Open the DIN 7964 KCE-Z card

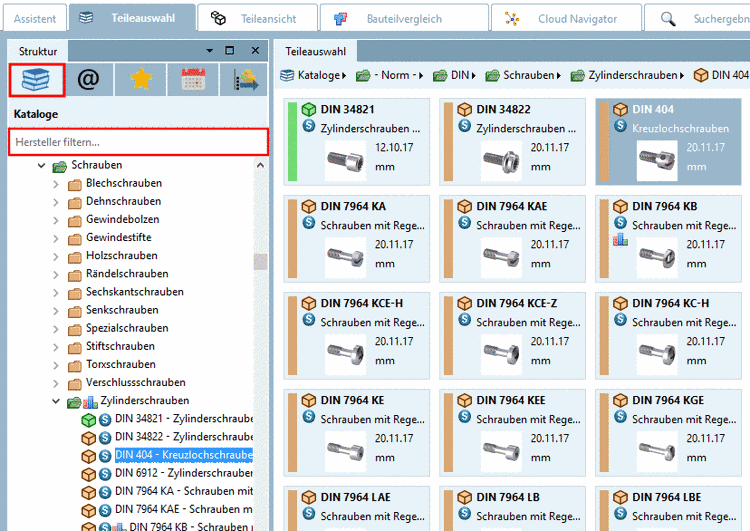[x=513, y=336]
